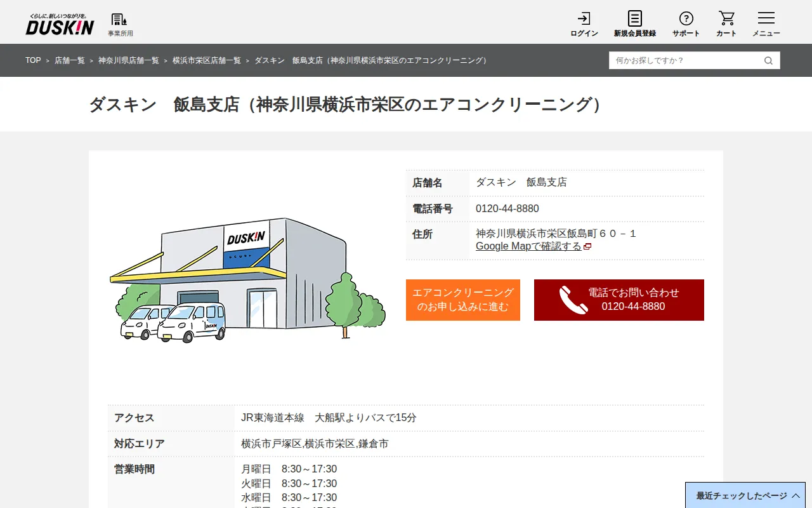The width and height of the screenshot is (812, 508).
Task: Go to TOP breadcrumb
Action: click(33, 60)
